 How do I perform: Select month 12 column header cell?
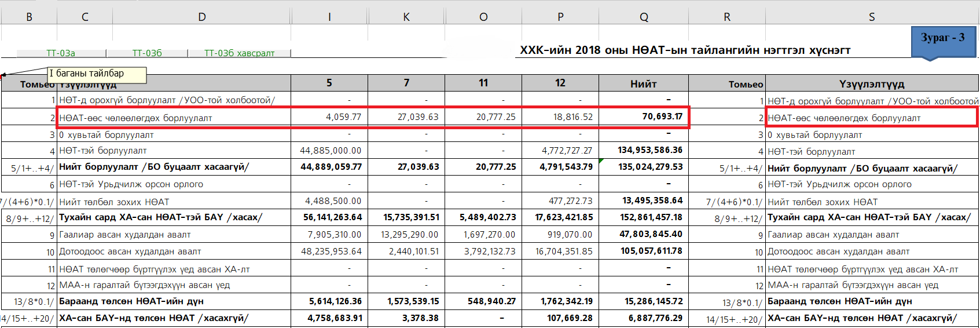560,83
